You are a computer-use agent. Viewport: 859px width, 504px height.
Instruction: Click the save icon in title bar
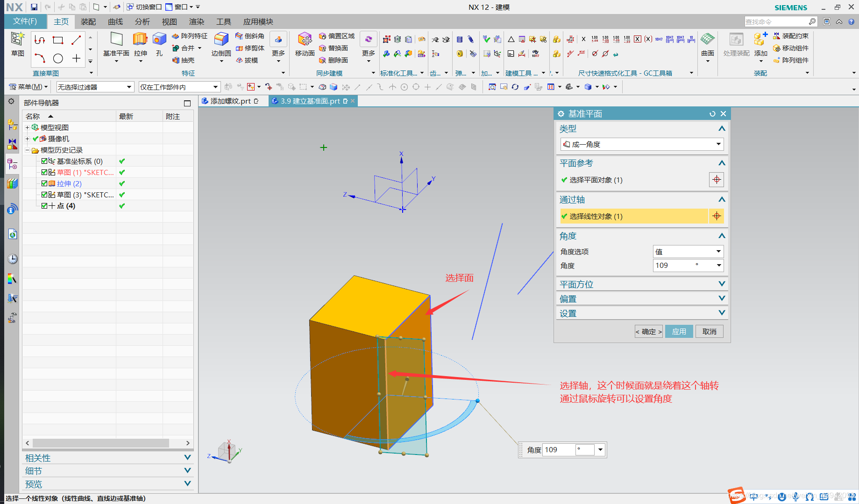click(x=34, y=7)
